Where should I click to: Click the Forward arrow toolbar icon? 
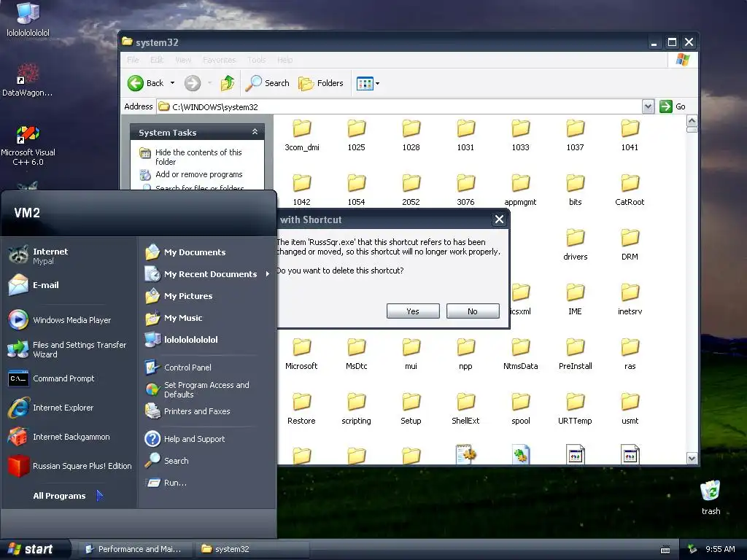tap(193, 83)
